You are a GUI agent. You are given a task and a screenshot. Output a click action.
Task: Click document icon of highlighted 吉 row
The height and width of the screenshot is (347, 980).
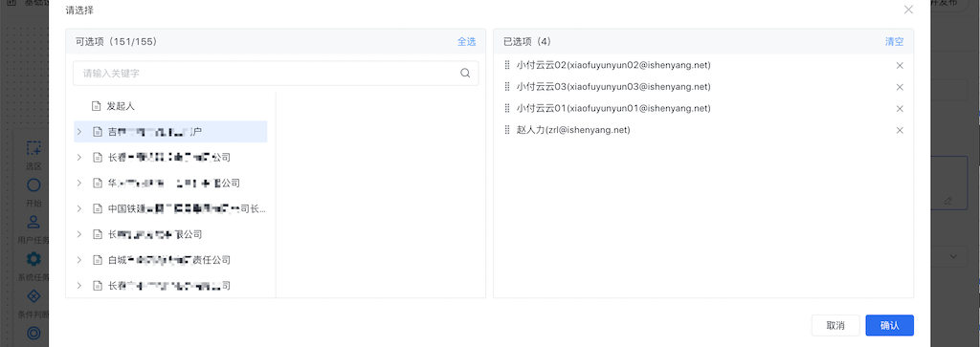pos(97,132)
